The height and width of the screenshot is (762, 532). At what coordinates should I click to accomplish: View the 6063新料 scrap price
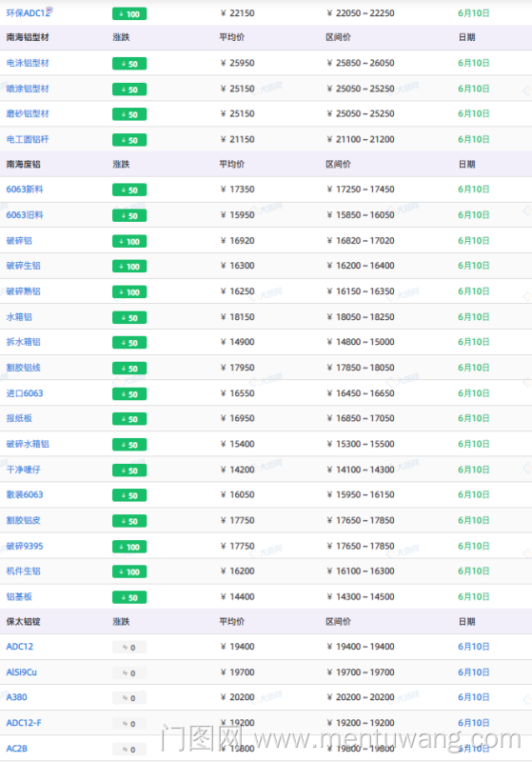click(25, 190)
